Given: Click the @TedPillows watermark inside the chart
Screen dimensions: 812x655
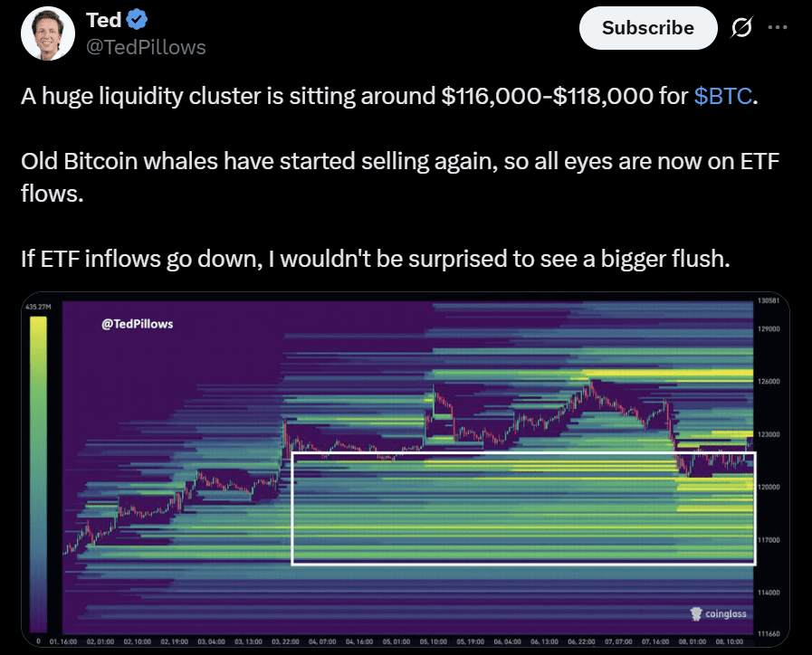Looking at the screenshot, I should [137, 324].
